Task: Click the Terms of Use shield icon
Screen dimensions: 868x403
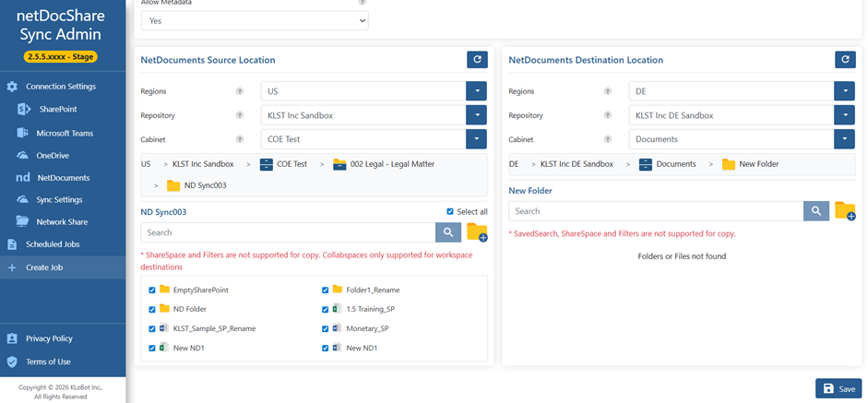Action: [x=12, y=362]
